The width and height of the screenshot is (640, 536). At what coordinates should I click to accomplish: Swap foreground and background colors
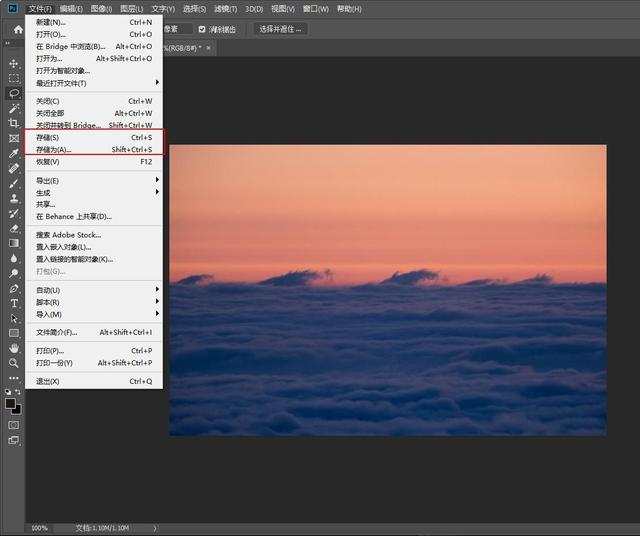18,392
